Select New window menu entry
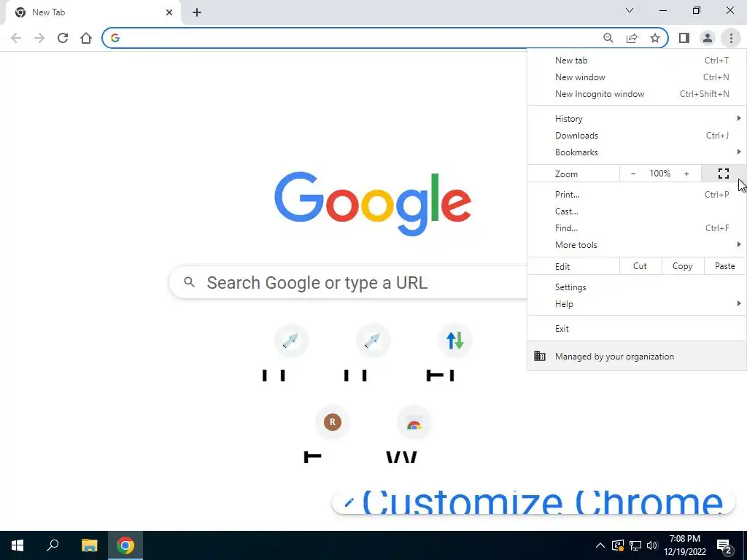747x560 pixels. click(x=636, y=77)
